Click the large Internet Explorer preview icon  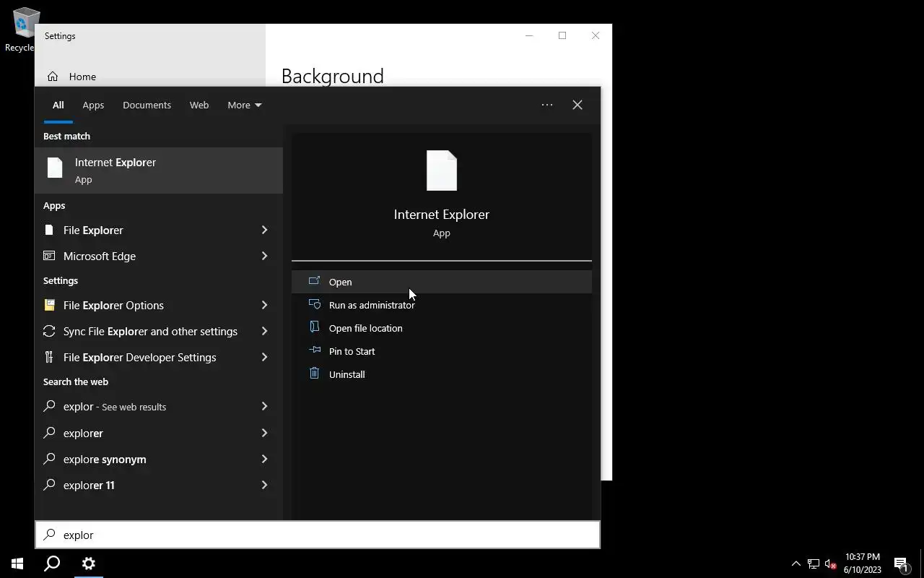coord(442,171)
